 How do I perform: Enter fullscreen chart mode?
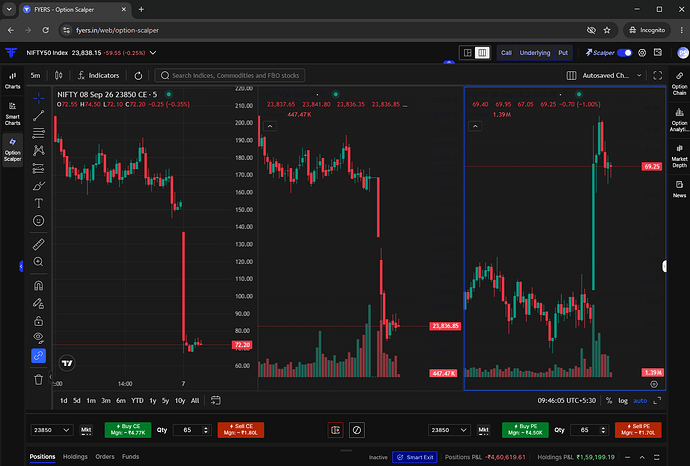coord(657,76)
